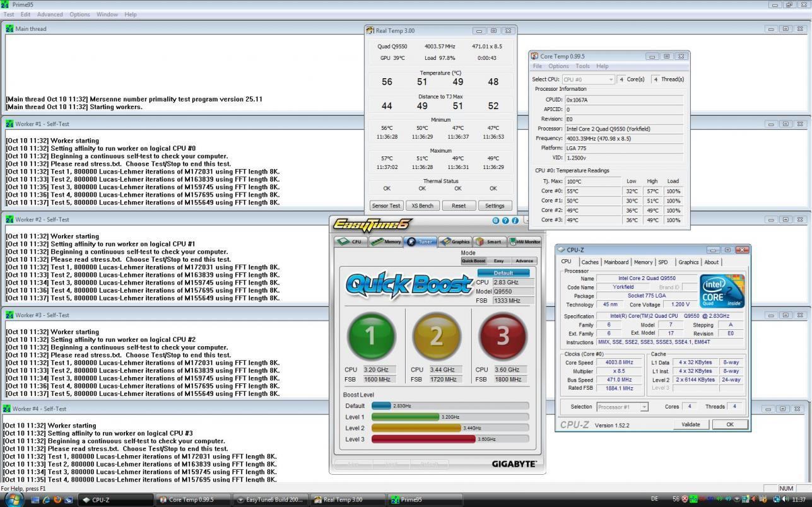This screenshot has height=507, width=812.
Task: Click Core Temp VID value 1.2500v
Action: point(623,158)
